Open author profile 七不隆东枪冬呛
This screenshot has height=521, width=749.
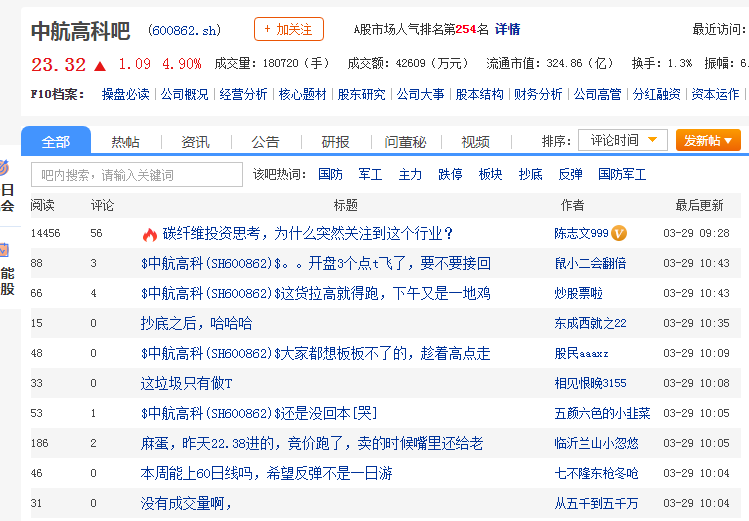coord(597,473)
